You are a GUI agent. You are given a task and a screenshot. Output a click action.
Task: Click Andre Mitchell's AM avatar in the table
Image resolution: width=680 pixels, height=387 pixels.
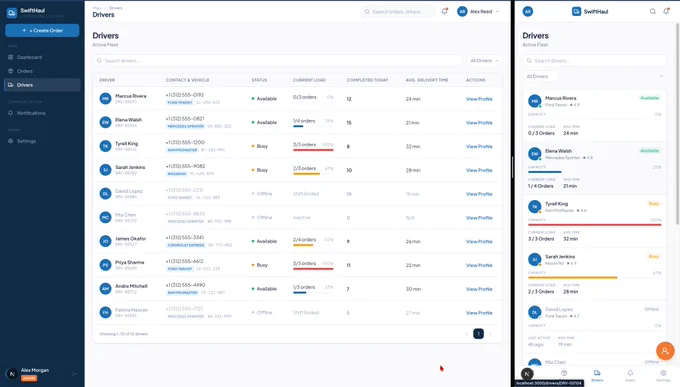pyautogui.click(x=105, y=289)
